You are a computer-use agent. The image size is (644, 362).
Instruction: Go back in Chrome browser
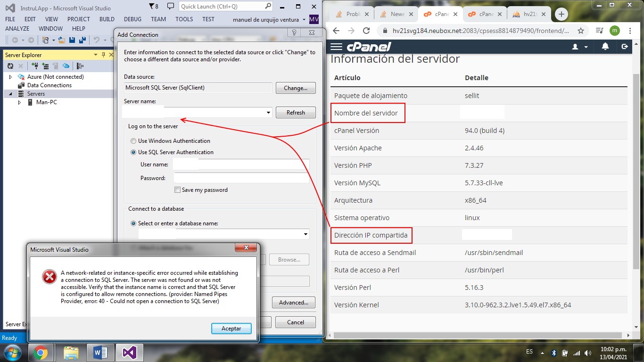[x=336, y=31]
